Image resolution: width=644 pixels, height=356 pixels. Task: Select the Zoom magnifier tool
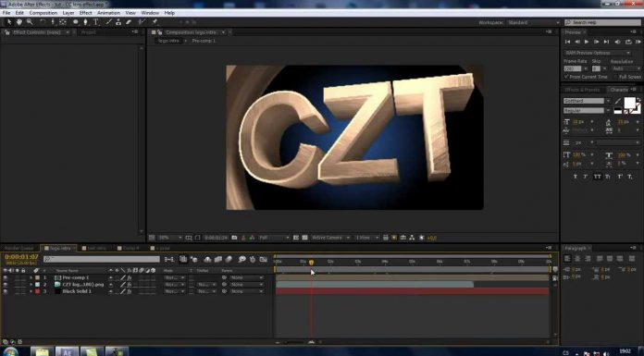point(30,22)
